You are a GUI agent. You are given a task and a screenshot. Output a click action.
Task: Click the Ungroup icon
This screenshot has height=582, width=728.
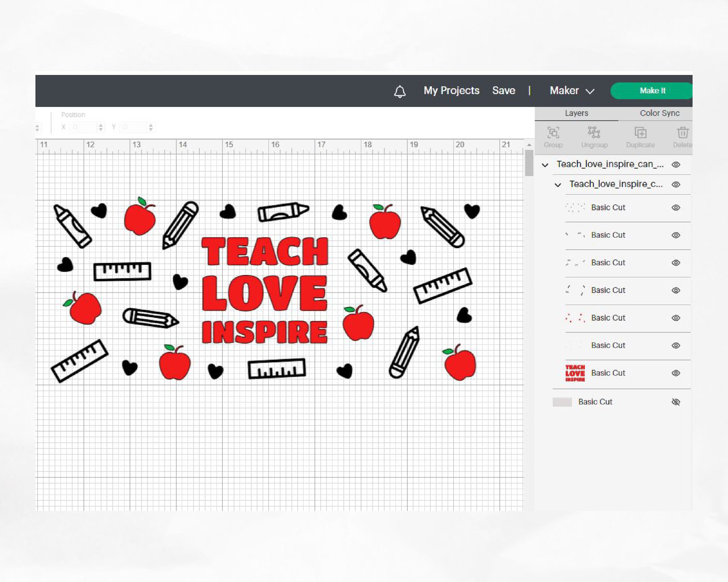click(x=594, y=132)
